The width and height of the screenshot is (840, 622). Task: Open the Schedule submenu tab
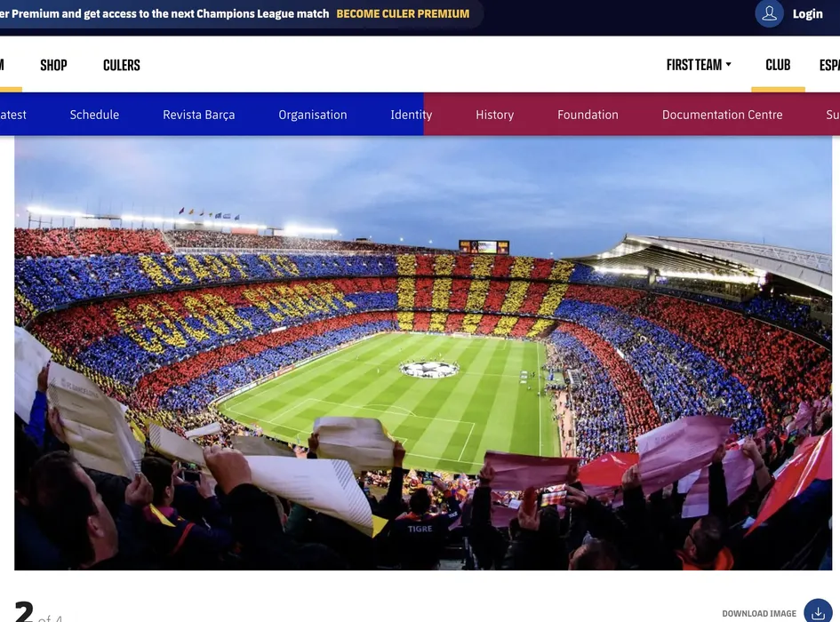coord(94,115)
